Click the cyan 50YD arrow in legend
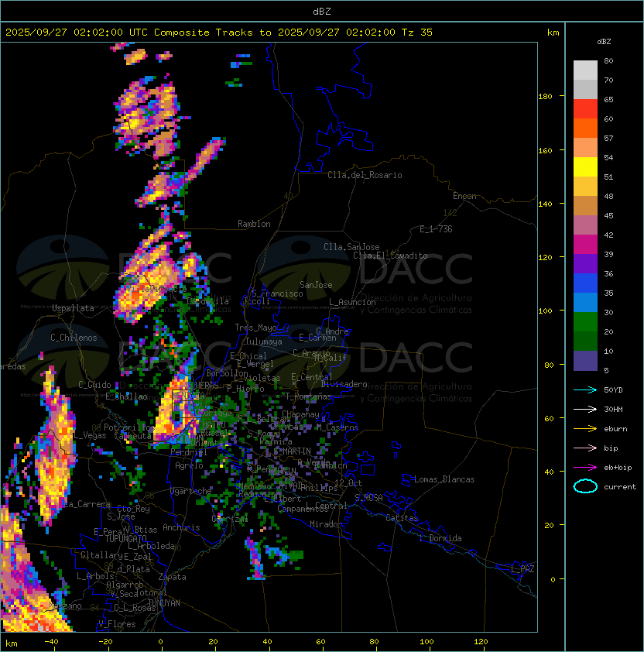 pos(585,390)
